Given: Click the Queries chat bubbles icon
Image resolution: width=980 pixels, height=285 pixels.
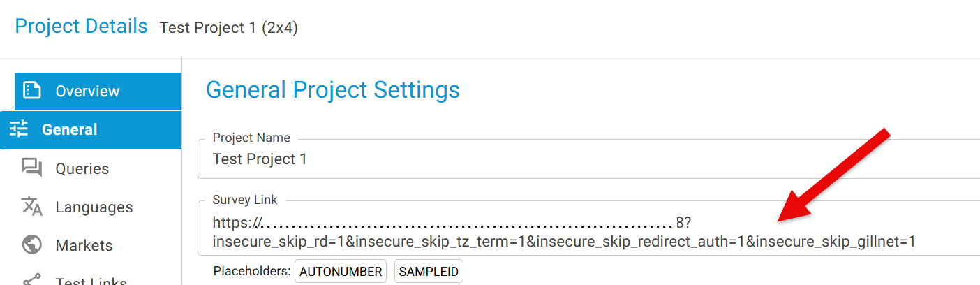Looking at the screenshot, I should tap(32, 168).
